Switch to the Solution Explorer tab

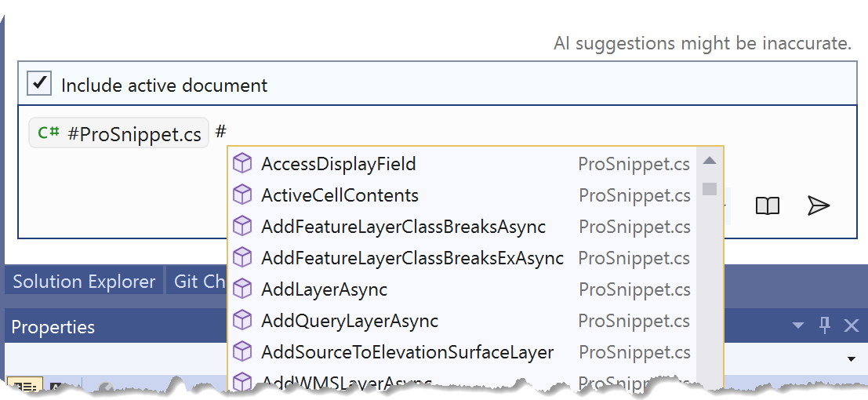(x=84, y=282)
